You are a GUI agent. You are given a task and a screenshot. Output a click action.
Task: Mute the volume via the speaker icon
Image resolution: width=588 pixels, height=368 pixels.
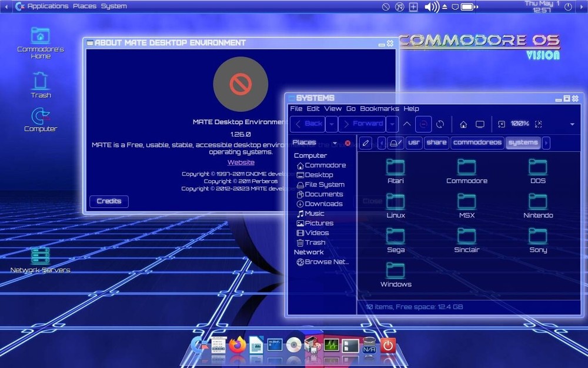[x=432, y=6]
